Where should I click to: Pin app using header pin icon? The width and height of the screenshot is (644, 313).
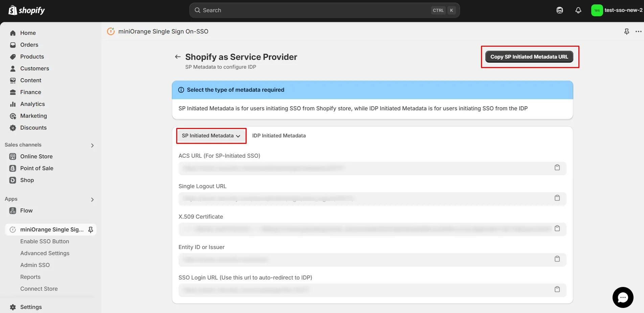627,31
